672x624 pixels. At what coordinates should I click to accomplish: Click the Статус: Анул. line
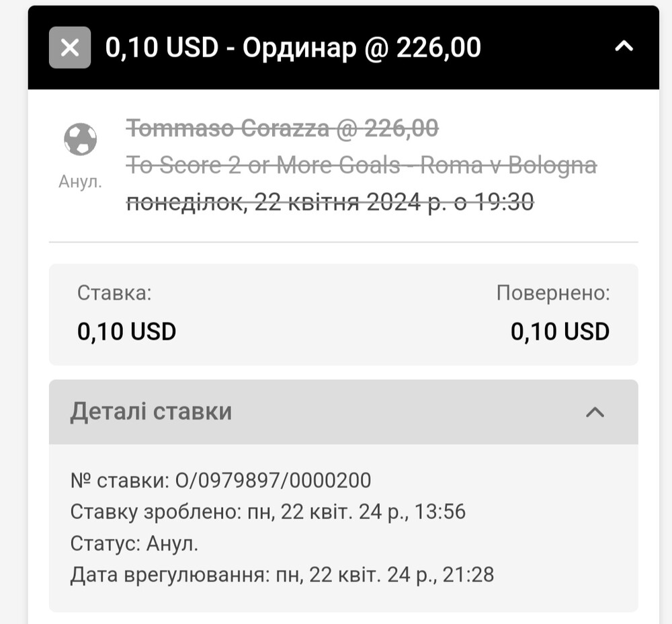(x=134, y=543)
